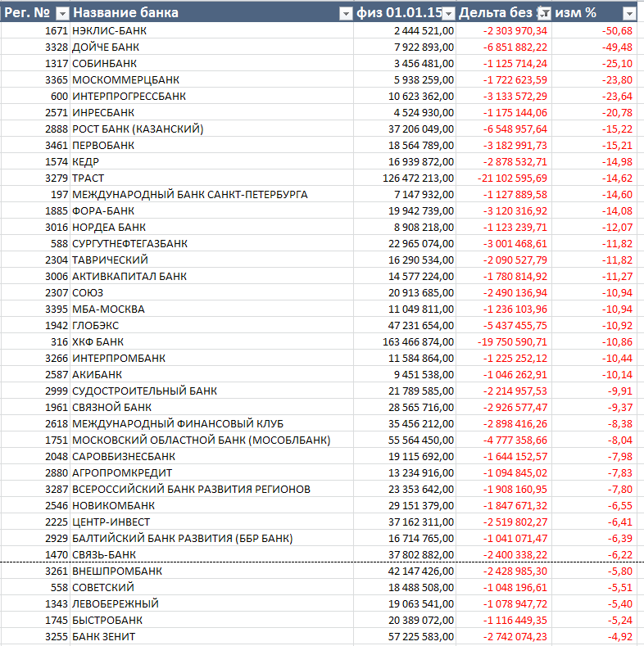Open the физ 01.01.15 column filter dropdown
644x646 pixels.
448,14
